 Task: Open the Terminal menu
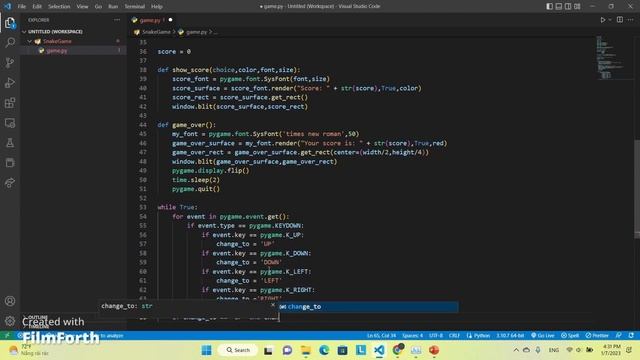135,7
